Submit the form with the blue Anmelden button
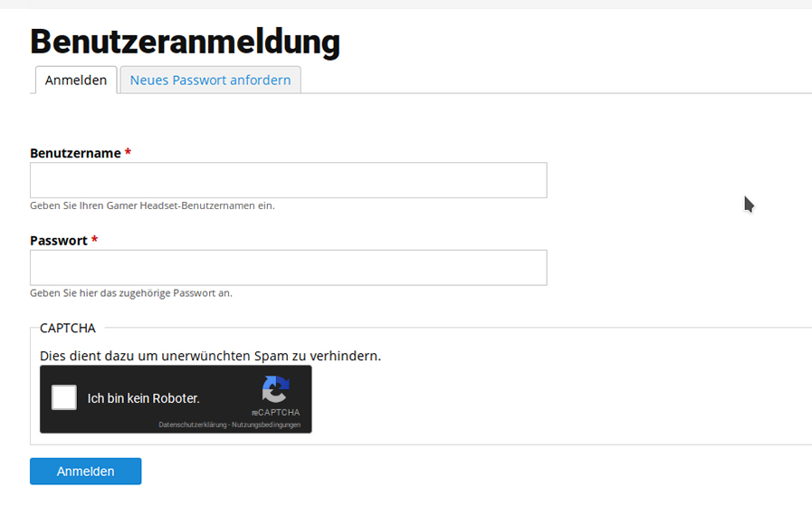Screen dimensions: 812x516 coord(85,472)
